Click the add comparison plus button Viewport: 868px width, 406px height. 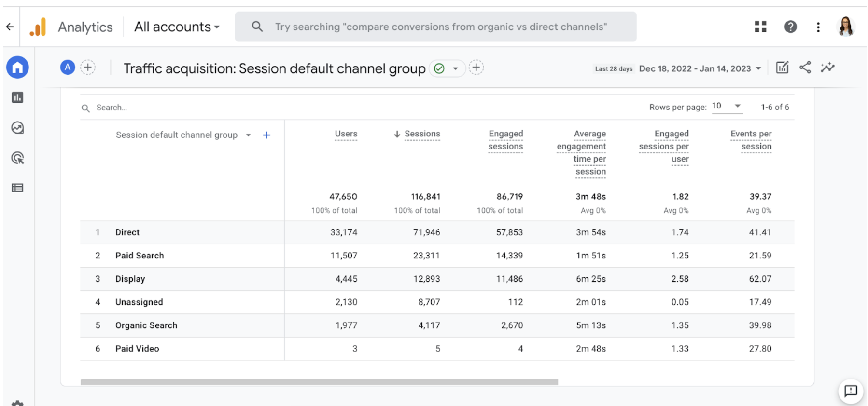pyautogui.click(x=88, y=68)
